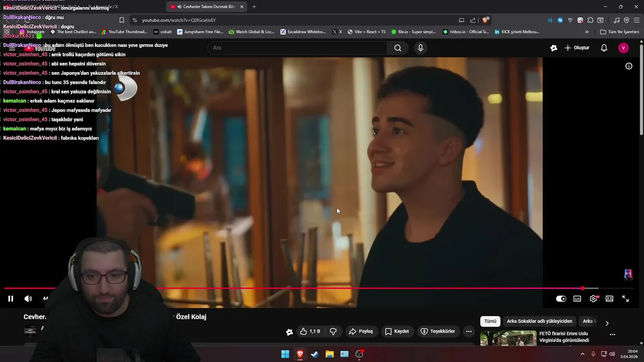Image resolution: width=644 pixels, height=362 pixels.
Task: Show hidden system tray icons
Action: coord(583,354)
